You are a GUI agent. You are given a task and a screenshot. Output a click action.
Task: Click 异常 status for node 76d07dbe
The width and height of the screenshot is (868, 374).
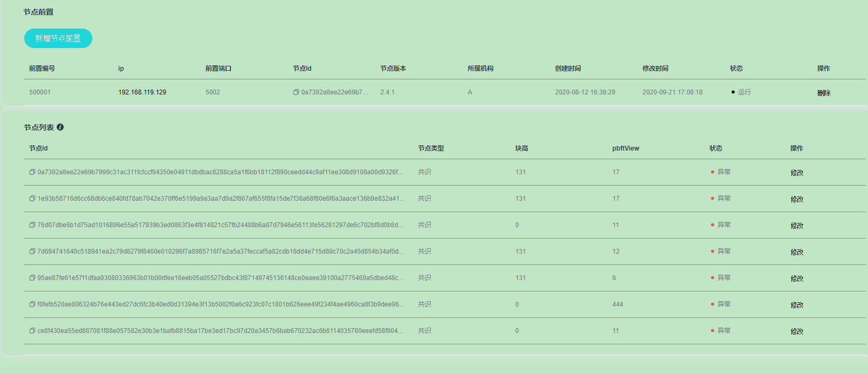pyautogui.click(x=721, y=225)
